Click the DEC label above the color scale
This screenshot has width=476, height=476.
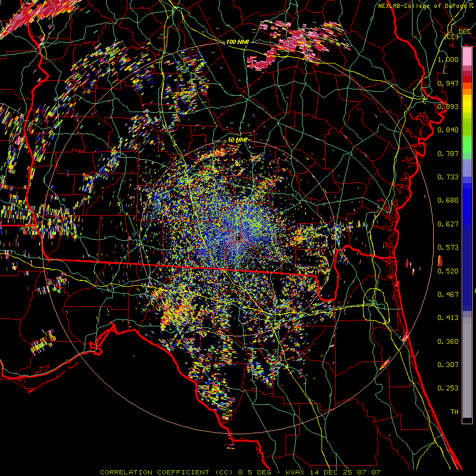(465, 32)
